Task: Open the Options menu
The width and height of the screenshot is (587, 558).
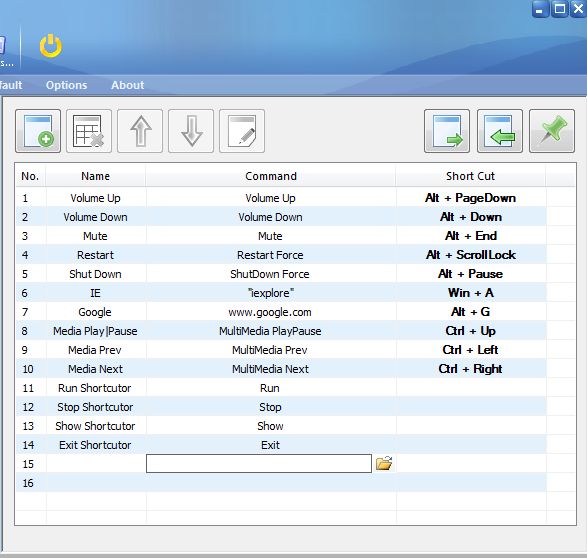Action: [x=66, y=85]
